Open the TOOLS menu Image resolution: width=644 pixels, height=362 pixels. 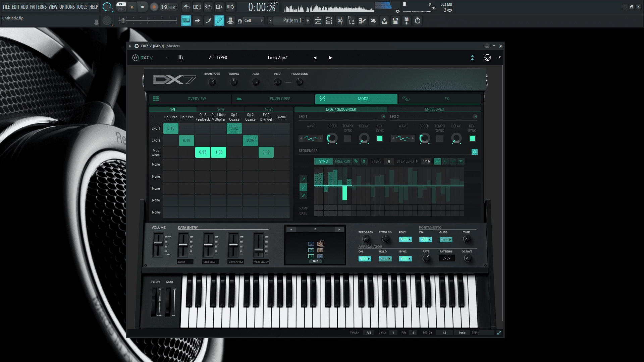[82, 7]
